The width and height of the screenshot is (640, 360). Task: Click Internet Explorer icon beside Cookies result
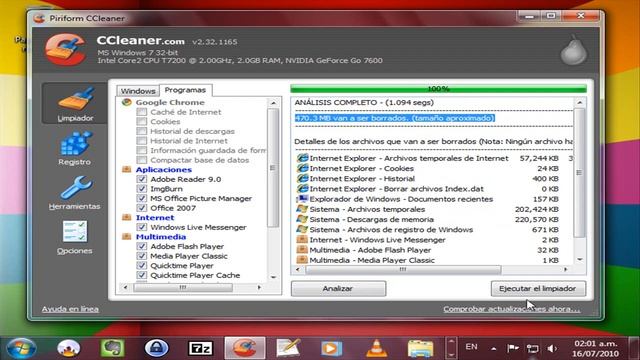point(302,168)
